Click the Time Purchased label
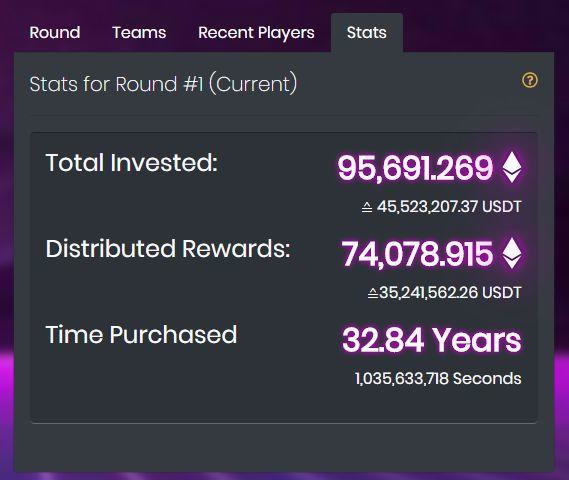The width and height of the screenshot is (569, 480). 141,334
